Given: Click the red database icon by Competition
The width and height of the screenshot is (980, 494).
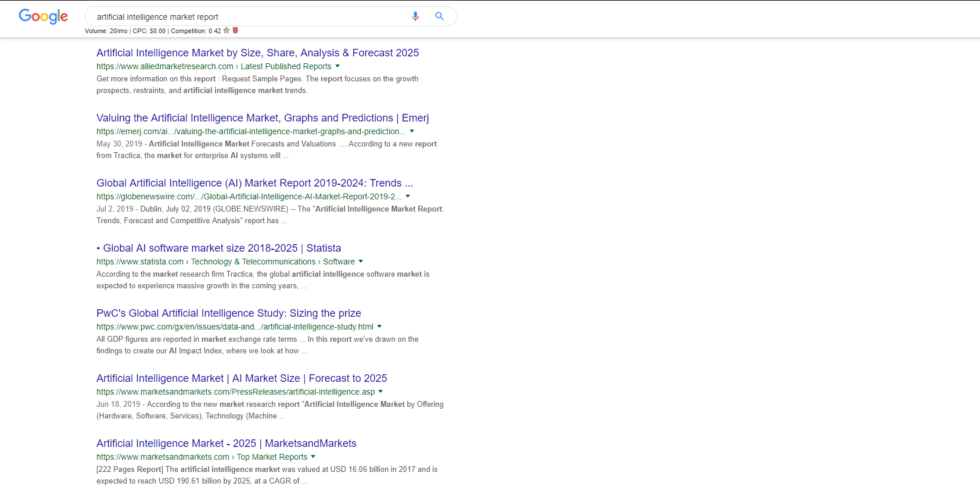Looking at the screenshot, I should (235, 30).
